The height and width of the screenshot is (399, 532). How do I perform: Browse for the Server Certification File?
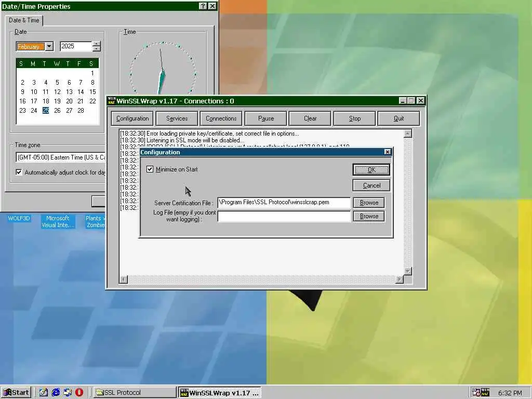[x=369, y=203]
